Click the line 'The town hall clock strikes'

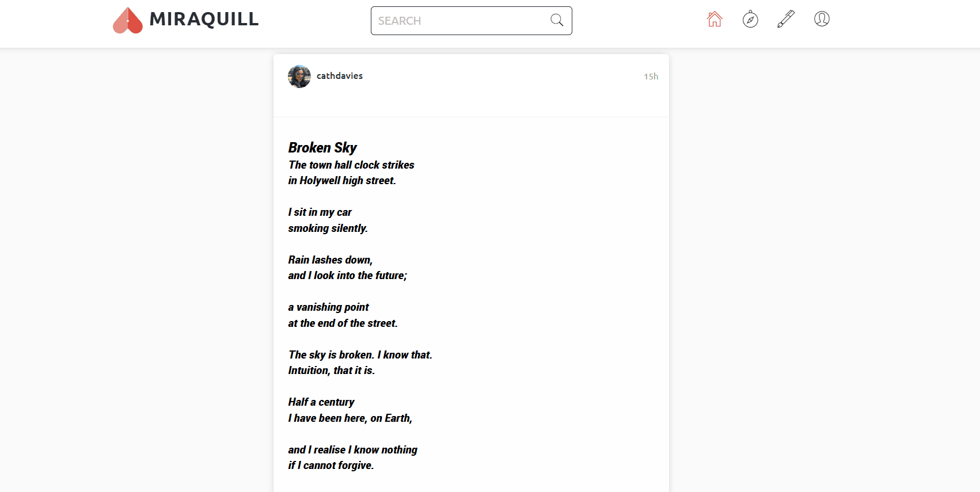click(351, 165)
